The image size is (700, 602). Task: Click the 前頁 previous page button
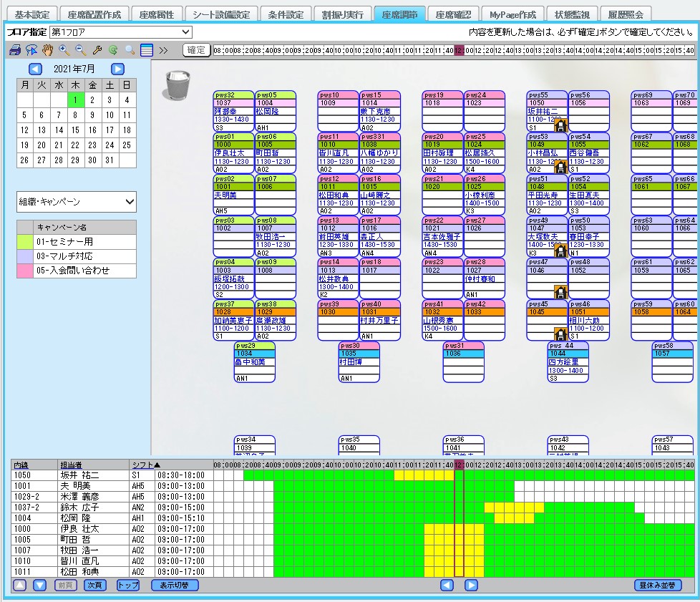tap(66, 585)
